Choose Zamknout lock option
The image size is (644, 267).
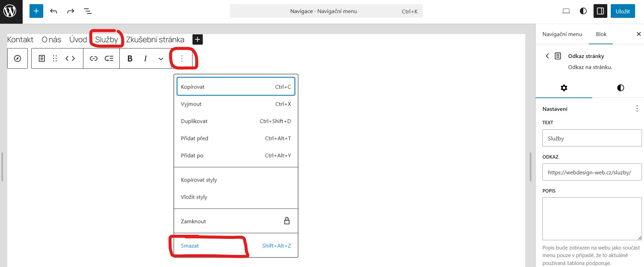[x=236, y=221]
